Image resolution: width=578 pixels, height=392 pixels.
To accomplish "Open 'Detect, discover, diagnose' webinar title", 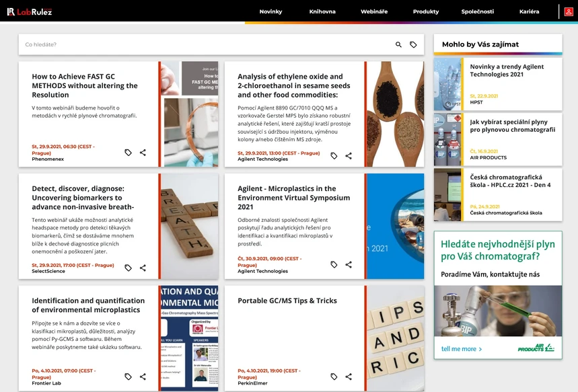I will tap(83, 198).
